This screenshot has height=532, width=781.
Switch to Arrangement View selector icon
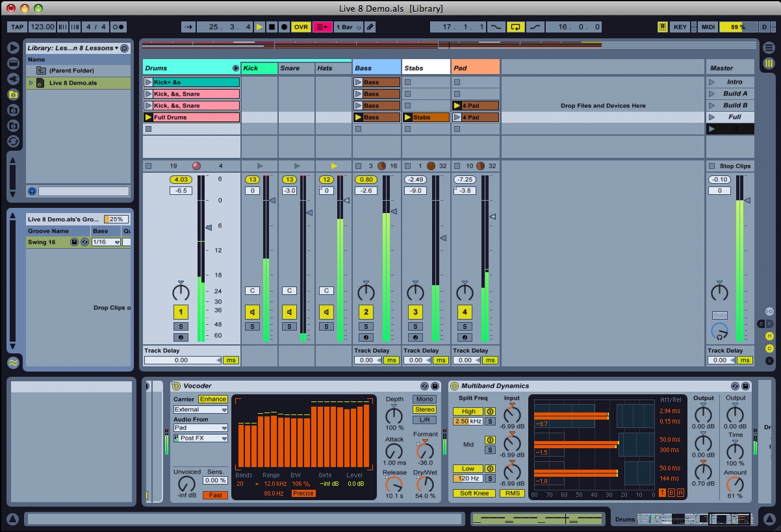[x=769, y=47]
